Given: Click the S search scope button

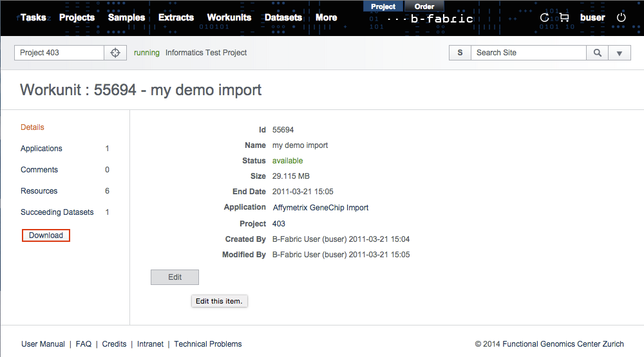Looking at the screenshot, I should click(460, 53).
